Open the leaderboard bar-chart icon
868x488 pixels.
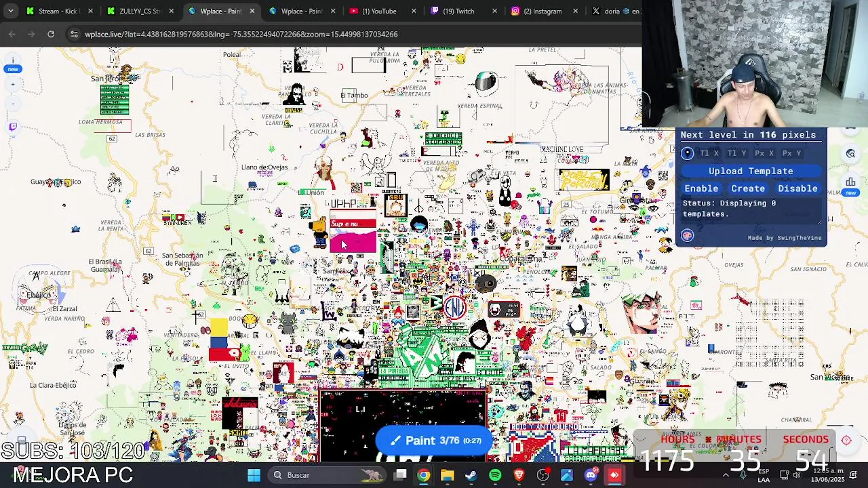click(850, 182)
